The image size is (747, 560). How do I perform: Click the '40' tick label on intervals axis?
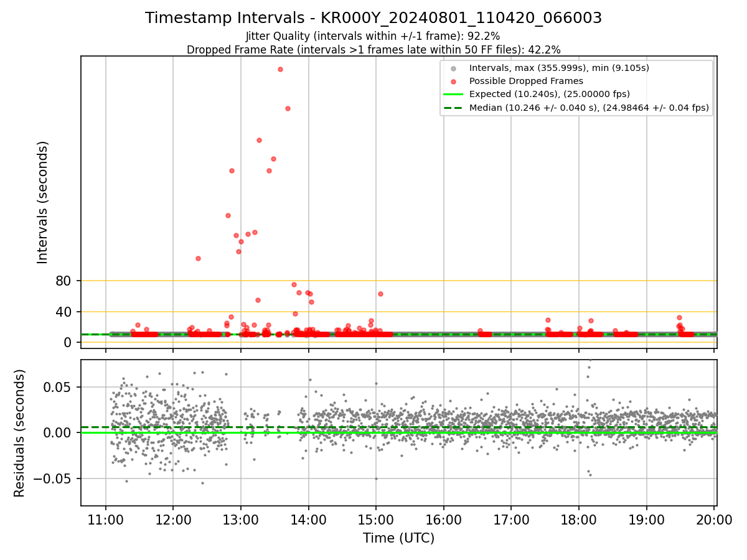(65, 312)
